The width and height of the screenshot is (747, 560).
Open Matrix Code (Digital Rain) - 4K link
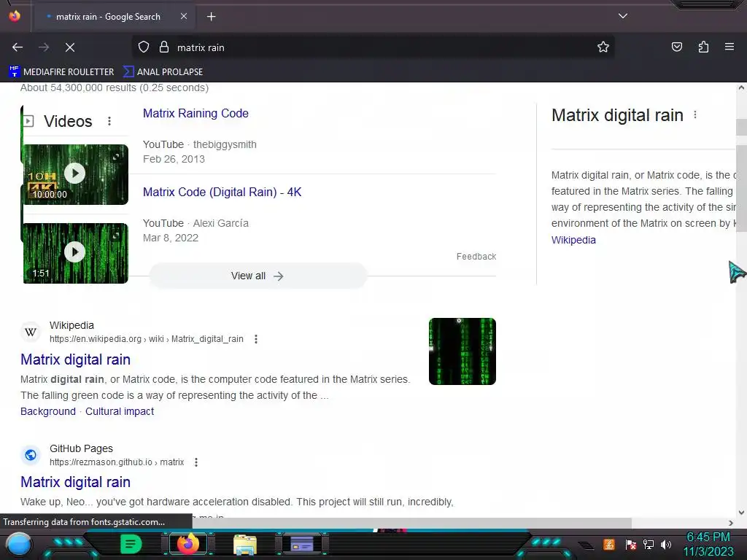click(x=222, y=192)
